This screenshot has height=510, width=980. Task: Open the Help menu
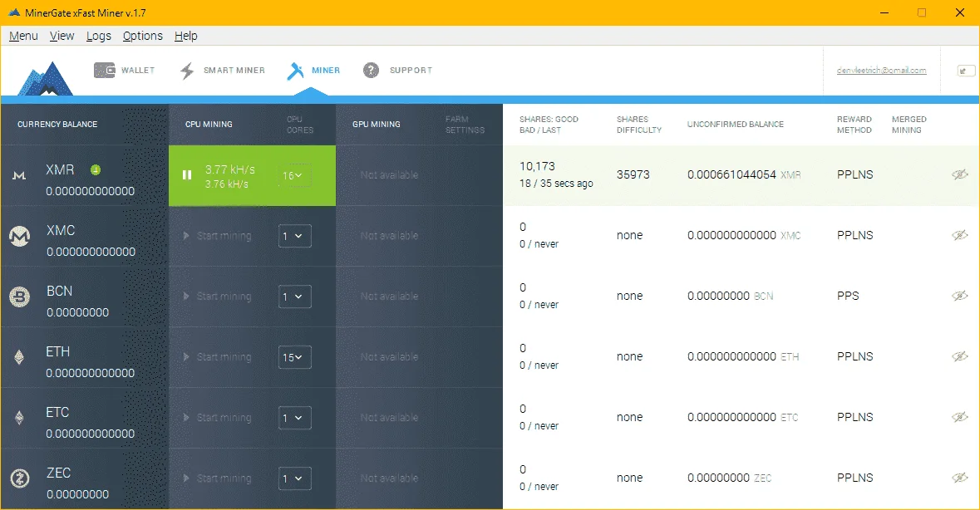point(185,37)
